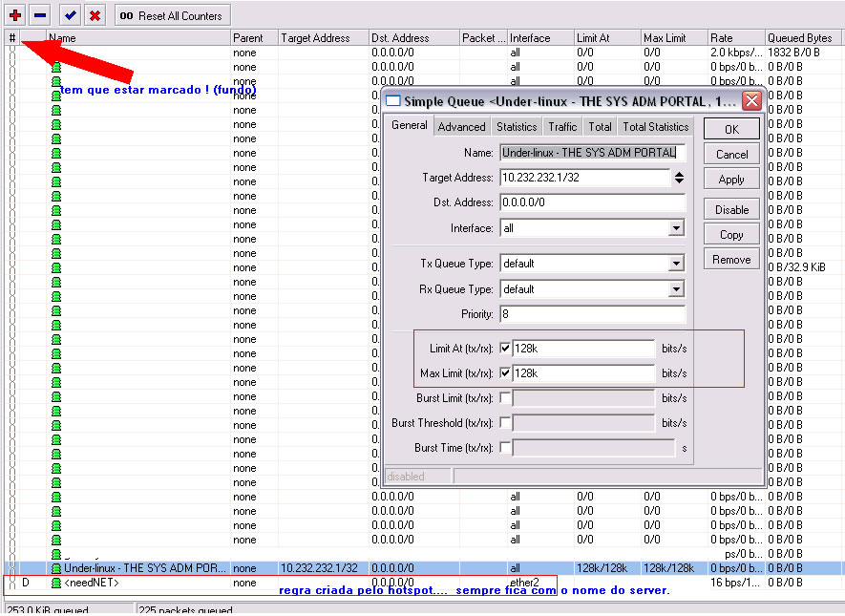
Task: Expand the Rx Queue Type dropdown
Action: tap(676, 289)
